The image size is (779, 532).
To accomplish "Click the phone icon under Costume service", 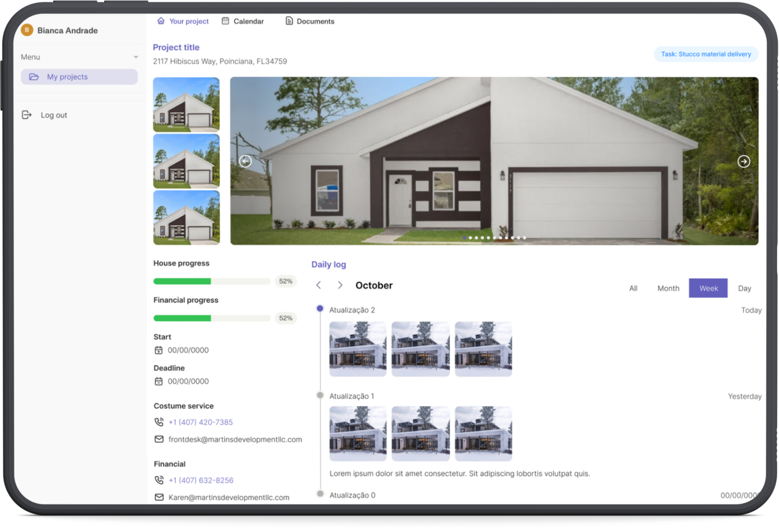I will (x=159, y=422).
